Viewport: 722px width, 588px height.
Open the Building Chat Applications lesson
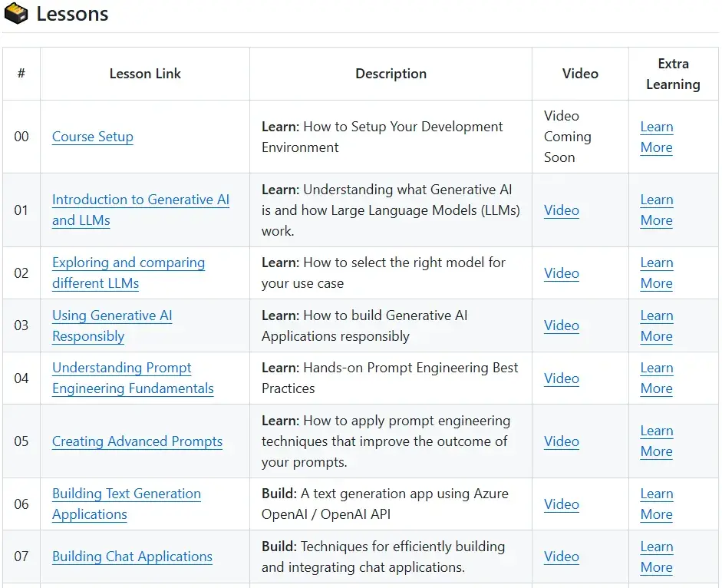coord(132,557)
